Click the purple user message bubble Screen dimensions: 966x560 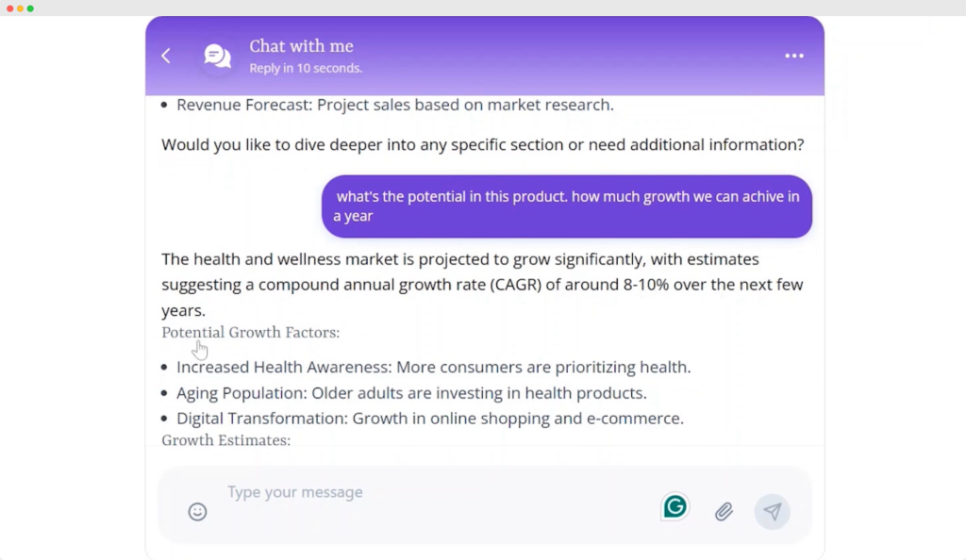tap(567, 206)
